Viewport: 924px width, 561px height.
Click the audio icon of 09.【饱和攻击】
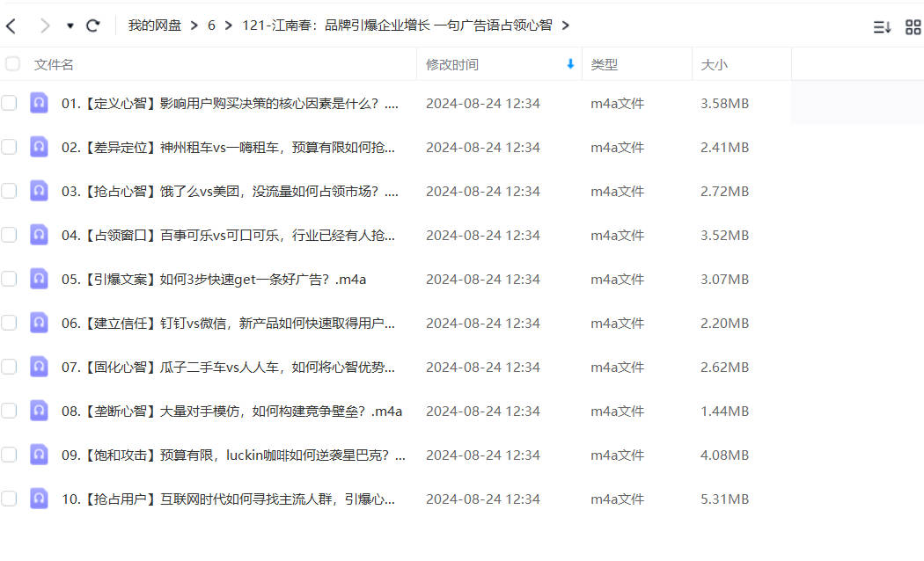[39, 454]
